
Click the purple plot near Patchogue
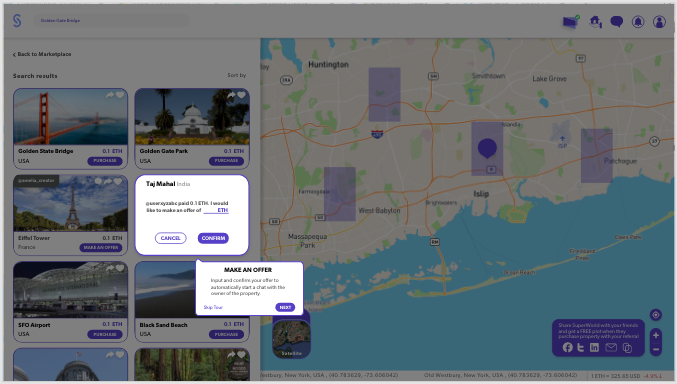coord(597,156)
